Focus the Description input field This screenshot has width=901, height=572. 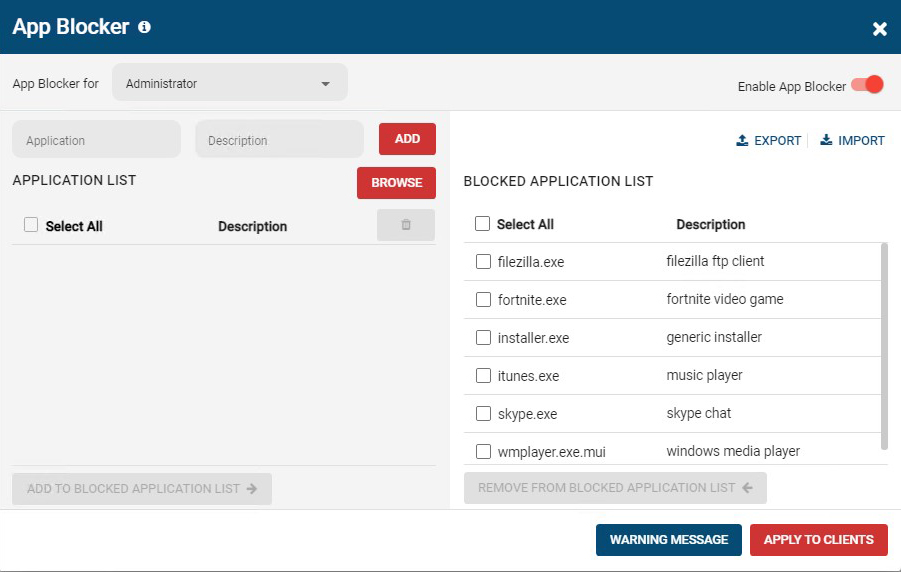pos(279,141)
